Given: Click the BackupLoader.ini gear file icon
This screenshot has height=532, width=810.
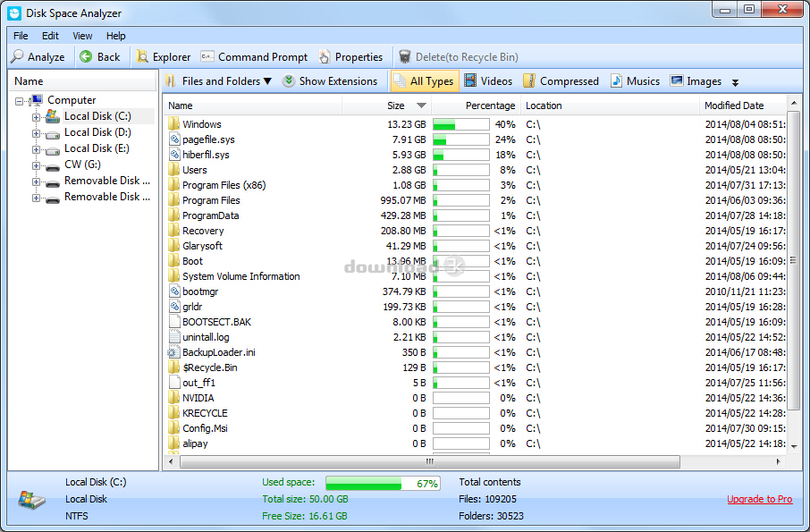Looking at the screenshot, I should coord(173,352).
